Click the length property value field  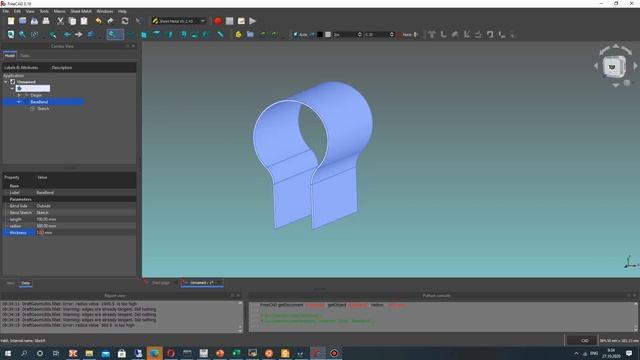tap(86, 219)
